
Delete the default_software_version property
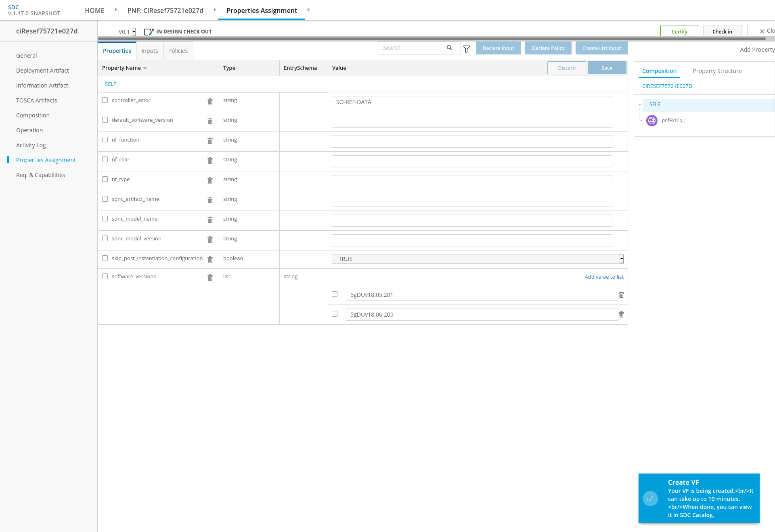(x=210, y=121)
